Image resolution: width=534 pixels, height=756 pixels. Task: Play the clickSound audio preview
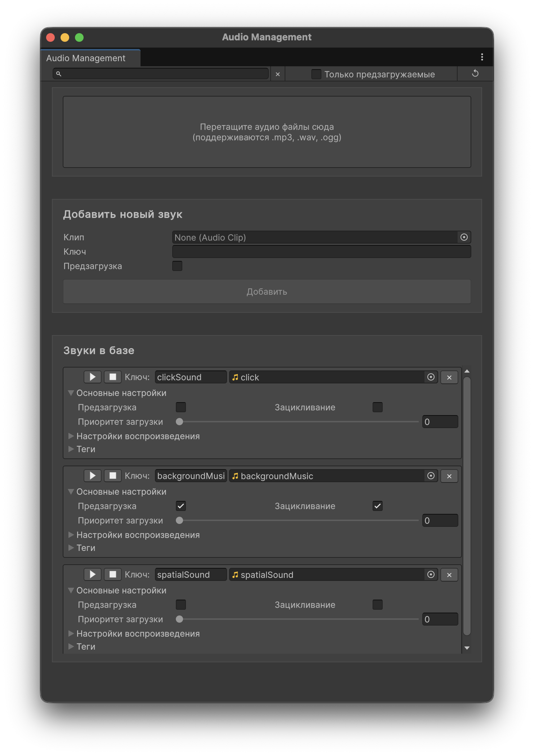pos(92,377)
